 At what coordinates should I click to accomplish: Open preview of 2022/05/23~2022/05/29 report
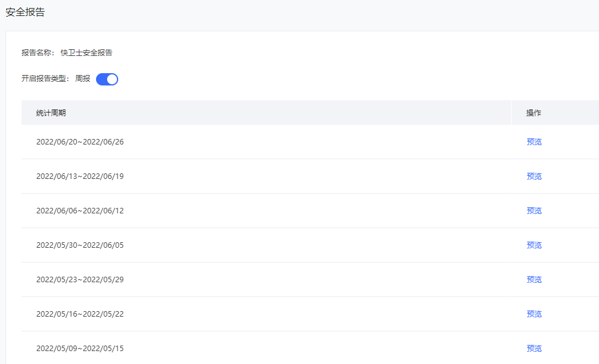click(x=534, y=280)
